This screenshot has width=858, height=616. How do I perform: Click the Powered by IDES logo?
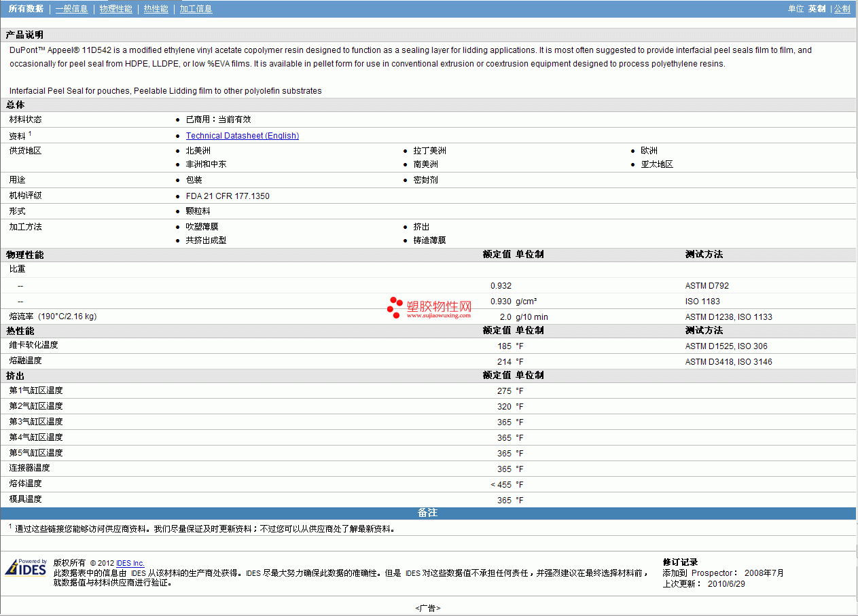pyautogui.click(x=26, y=568)
